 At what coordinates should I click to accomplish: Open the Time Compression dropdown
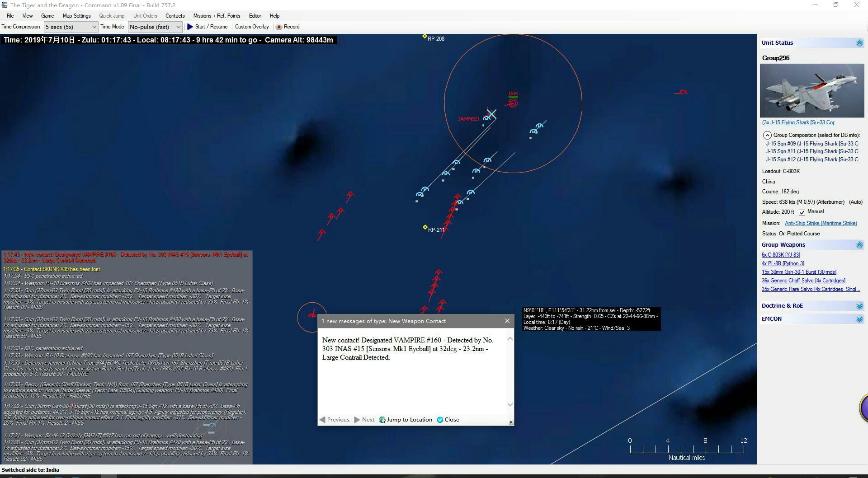coord(71,27)
